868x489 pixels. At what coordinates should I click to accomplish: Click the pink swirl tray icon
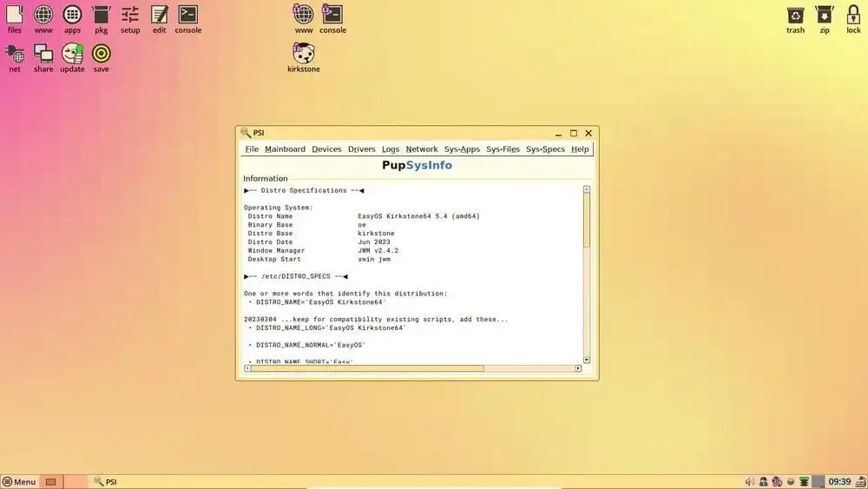777,482
